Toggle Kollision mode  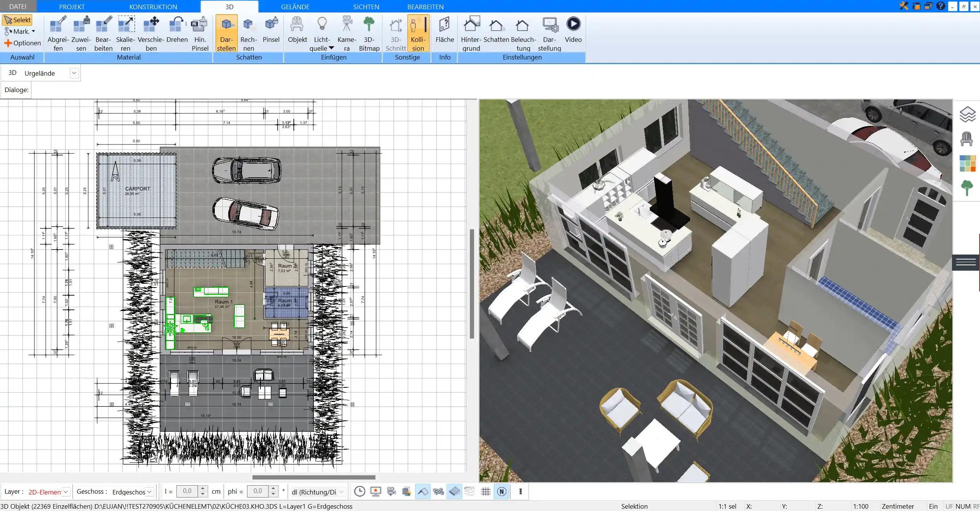tap(418, 33)
